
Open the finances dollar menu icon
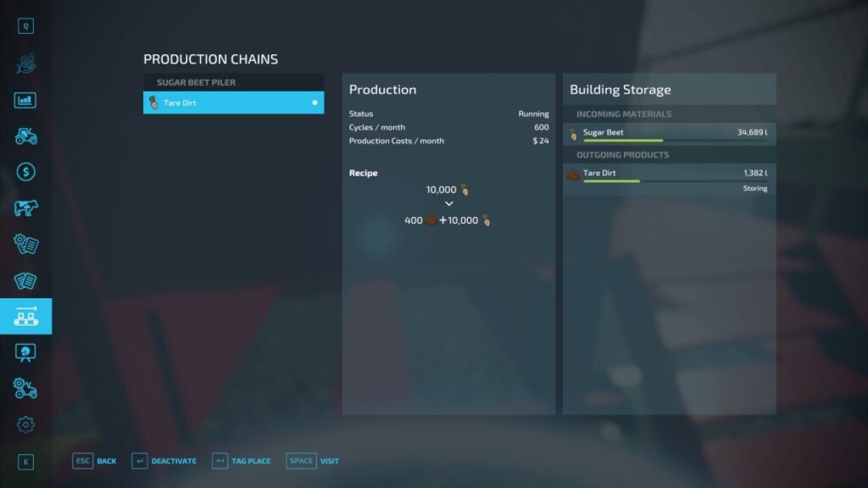[x=25, y=172]
